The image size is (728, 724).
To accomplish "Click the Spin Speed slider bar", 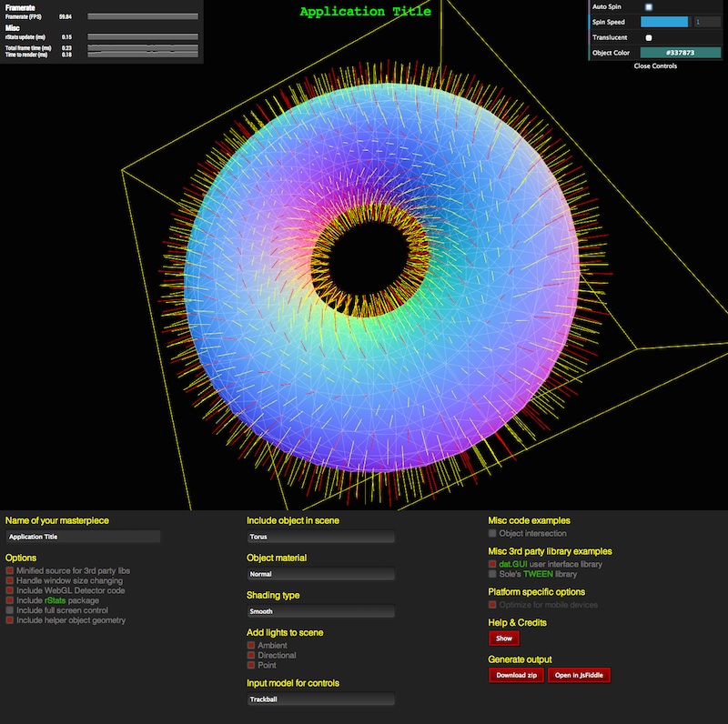I will 664,22.
